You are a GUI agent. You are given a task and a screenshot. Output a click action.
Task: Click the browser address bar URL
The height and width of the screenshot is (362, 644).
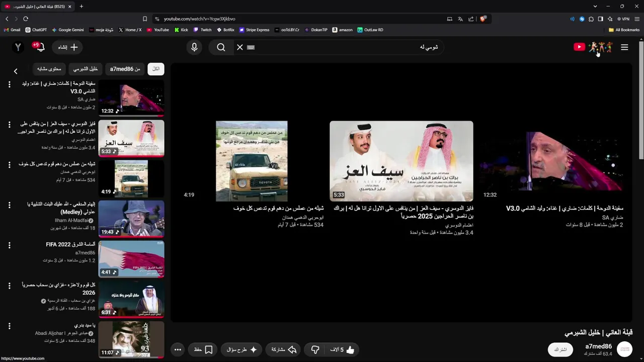(199, 19)
